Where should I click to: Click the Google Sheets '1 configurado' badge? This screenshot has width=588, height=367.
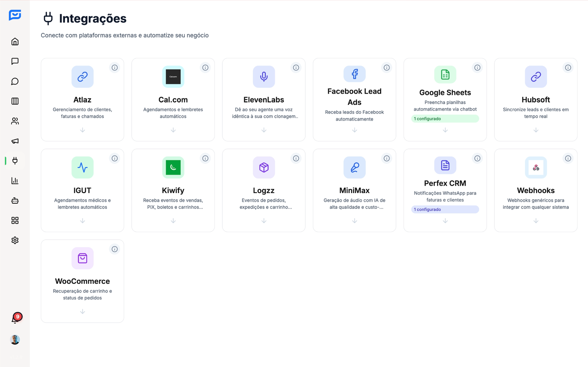(x=445, y=119)
